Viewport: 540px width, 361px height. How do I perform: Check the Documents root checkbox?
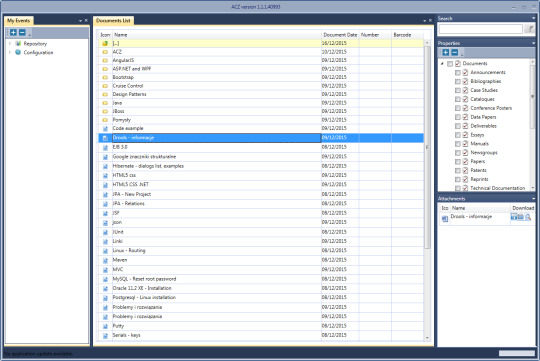click(x=450, y=64)
